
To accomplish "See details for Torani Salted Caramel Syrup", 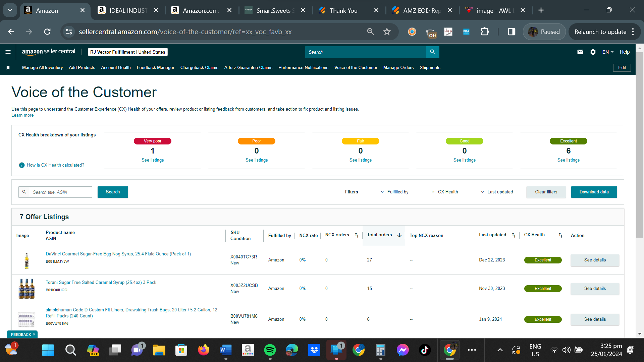I will [x=595, y=289].
